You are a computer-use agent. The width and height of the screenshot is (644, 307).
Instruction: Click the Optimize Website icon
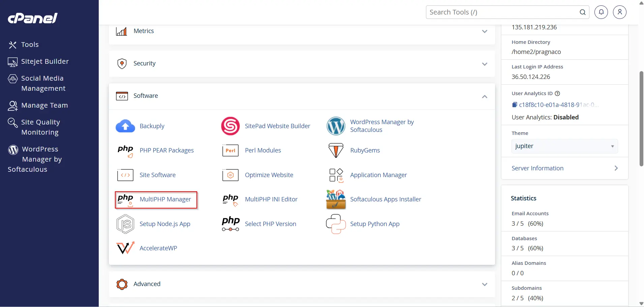point(231,175)
